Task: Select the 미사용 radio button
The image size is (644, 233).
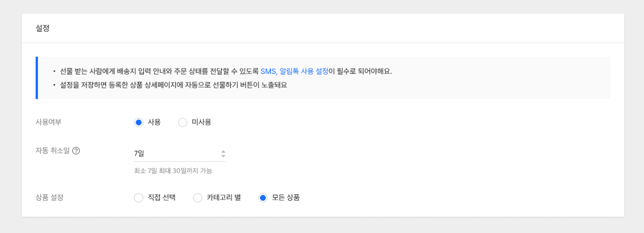Action: point(183,122)
